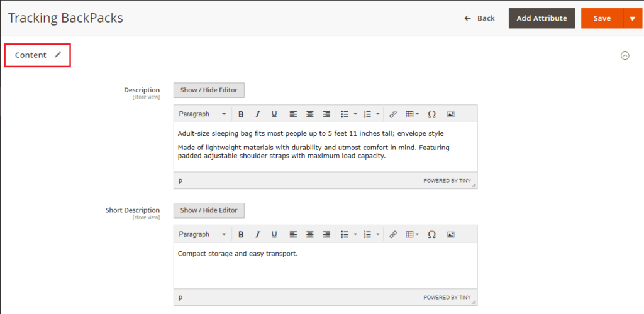Image resolution: width=644 pixels, height=314 pixels.
Task: Click into Description text area
Action: click(326, 147)
